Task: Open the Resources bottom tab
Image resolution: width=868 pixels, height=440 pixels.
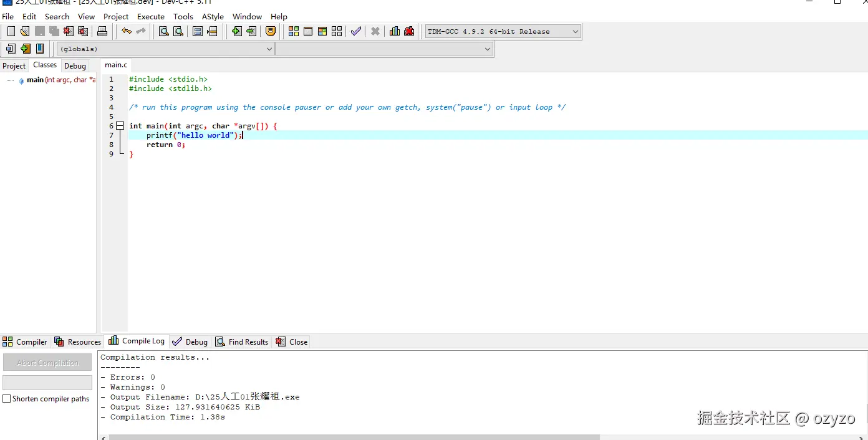Action: point(77,342)
